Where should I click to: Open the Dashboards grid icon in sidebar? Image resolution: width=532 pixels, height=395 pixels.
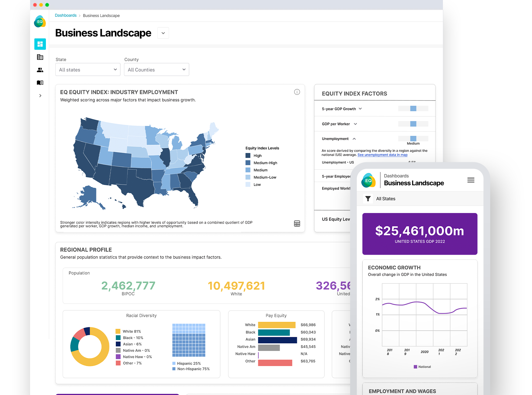click(x=40, y=44)
